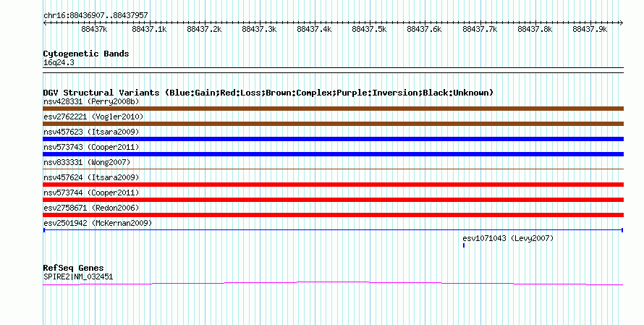The height and width of the screenshot is (325, 644).
Task: Open variant nsv457623 (Itsara2009) label
Action: point(91,132)
